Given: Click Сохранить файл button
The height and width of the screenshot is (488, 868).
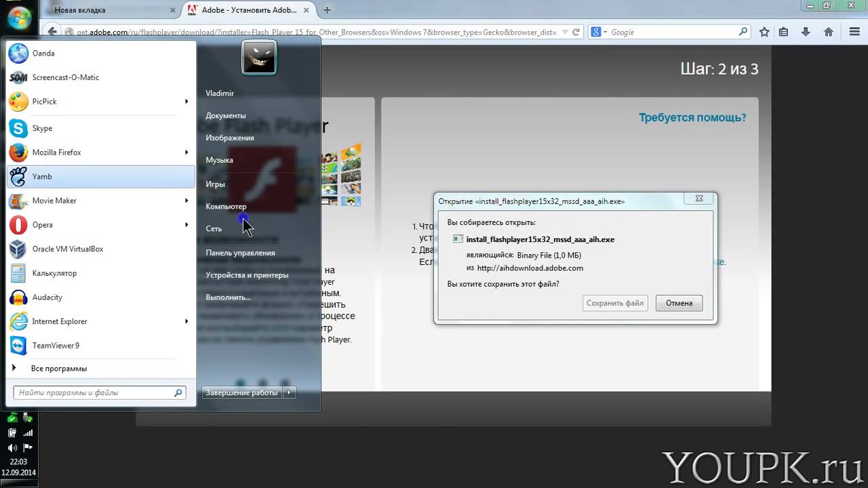Looking at the screenshot, I should click(x=615, y=303).
